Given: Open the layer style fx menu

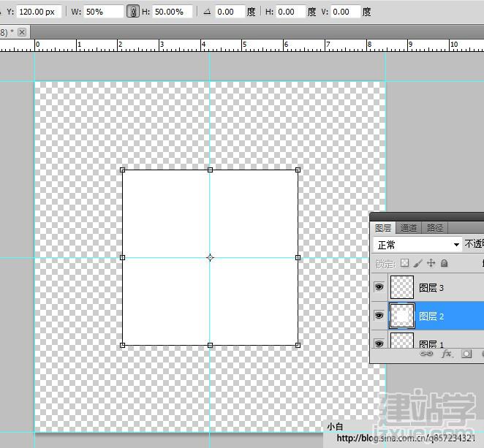Looking at the screenshot, I should point(446,354).
